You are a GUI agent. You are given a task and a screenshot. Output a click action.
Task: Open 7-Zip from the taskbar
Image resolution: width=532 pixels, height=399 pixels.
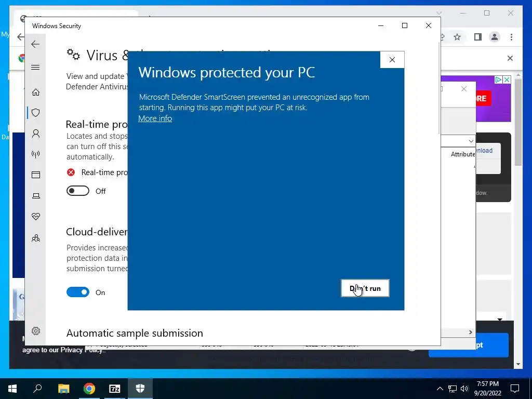[x=115, y=389]
